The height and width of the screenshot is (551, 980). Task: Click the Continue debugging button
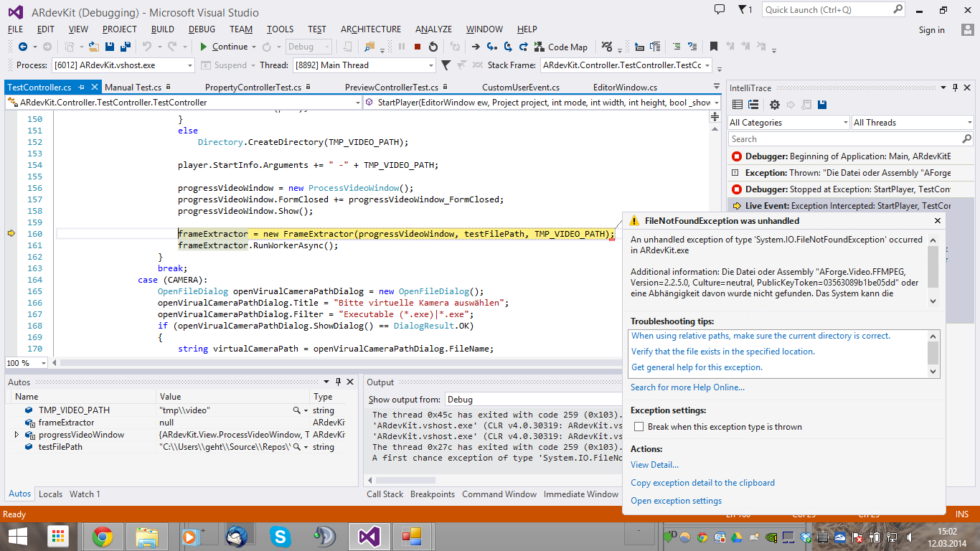tap(224, 47)
